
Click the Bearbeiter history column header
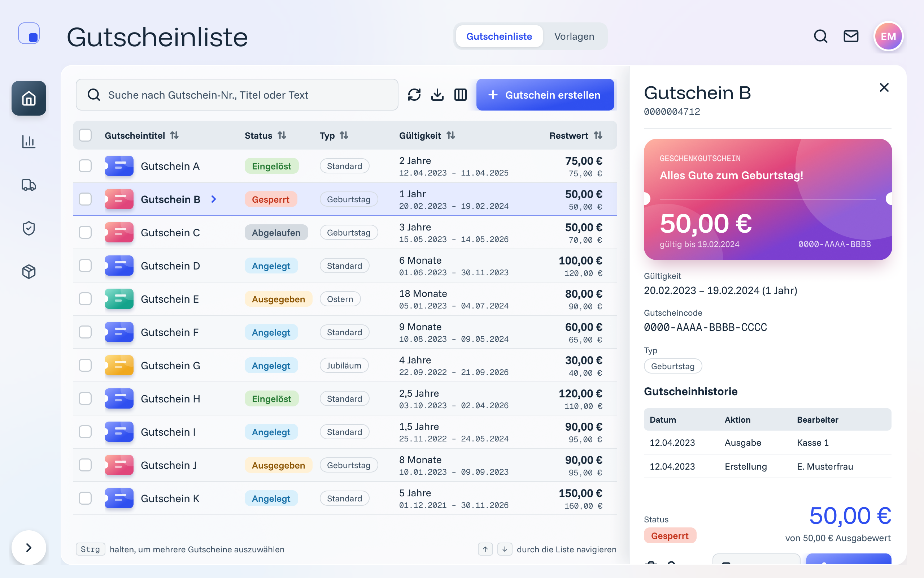pos(818,420)
